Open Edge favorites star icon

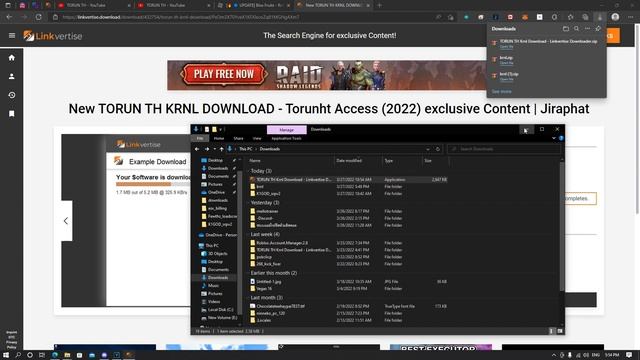point(570,17)
